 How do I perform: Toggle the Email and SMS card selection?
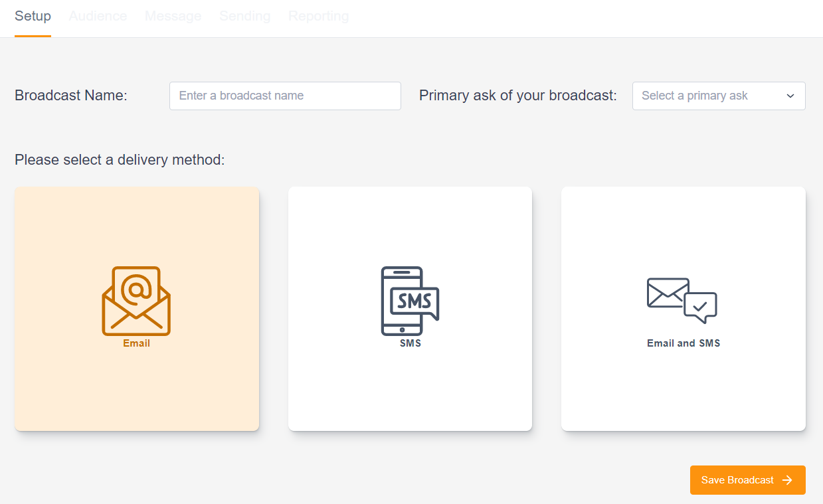(x=683, y=309)
